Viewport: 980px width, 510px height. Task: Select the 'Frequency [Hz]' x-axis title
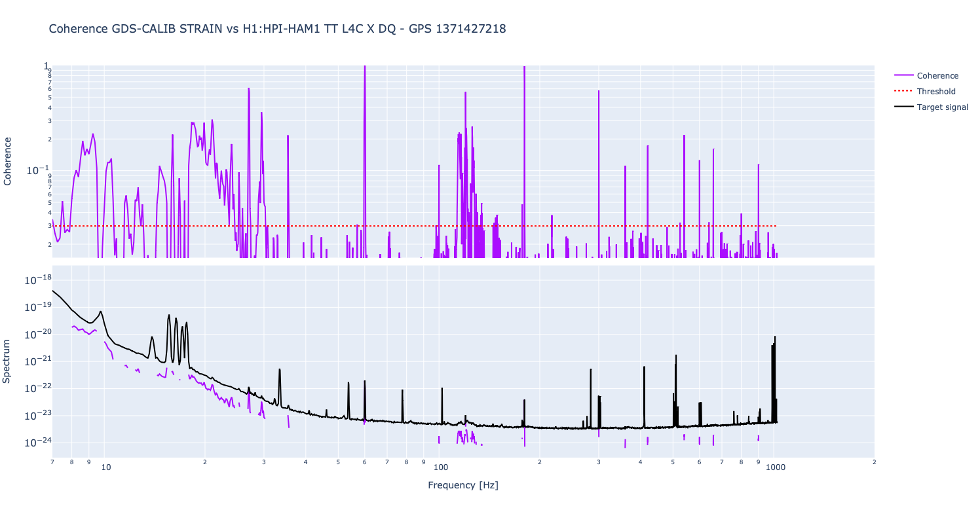[462, 485]
